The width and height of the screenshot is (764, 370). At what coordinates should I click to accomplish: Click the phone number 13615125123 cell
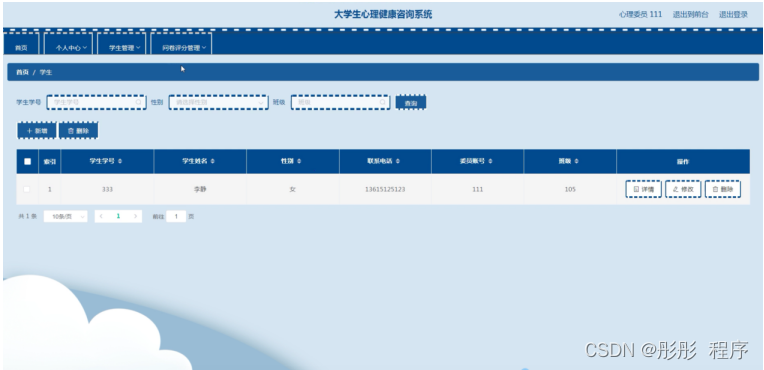[x=385, y=189]
